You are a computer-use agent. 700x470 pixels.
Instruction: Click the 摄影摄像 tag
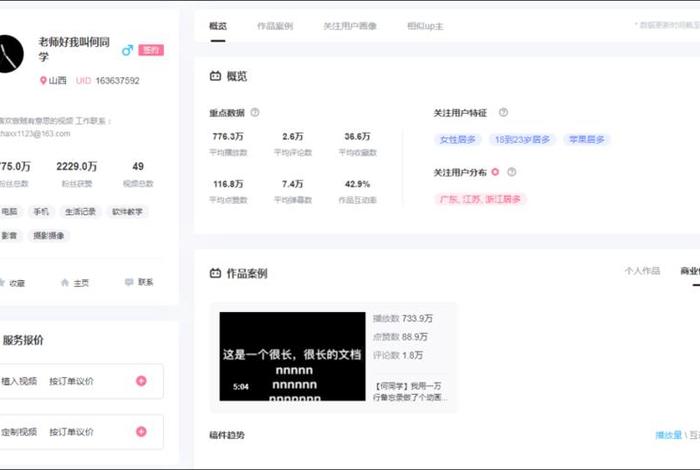pyautogui.click(x=49, y=235)
